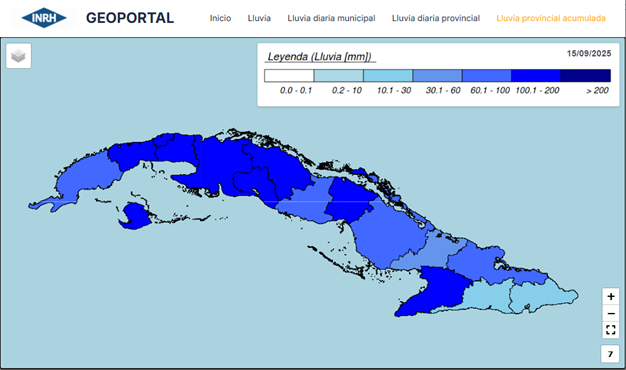Click the '> 200' legend label
626x370 pixels.
pos(597,91)
